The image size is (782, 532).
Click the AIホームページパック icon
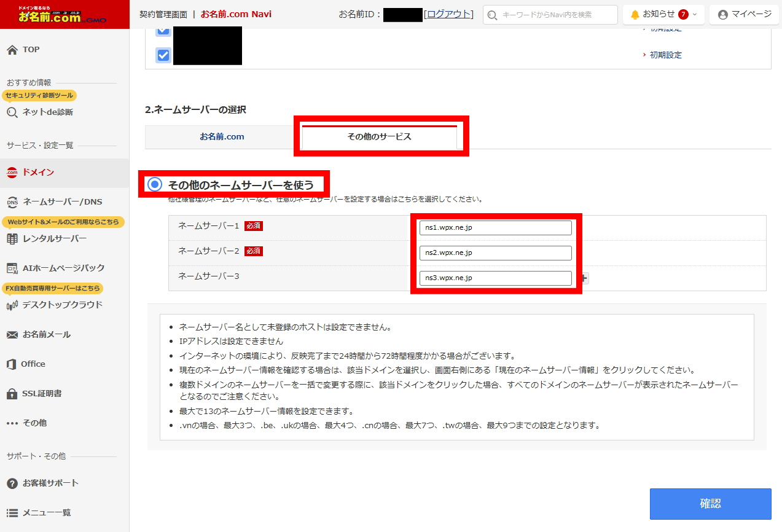[12, 268]
